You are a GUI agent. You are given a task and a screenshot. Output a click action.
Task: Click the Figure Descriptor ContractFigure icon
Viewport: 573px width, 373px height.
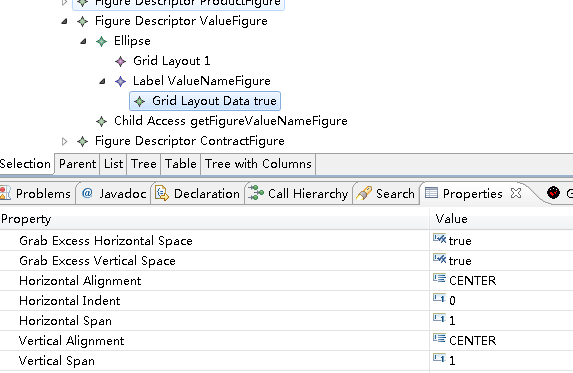coord(82,141)
